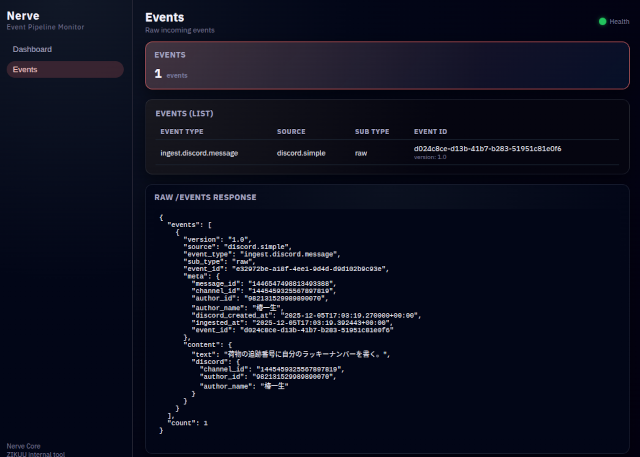Click the Events count summary card

[388, 65]
